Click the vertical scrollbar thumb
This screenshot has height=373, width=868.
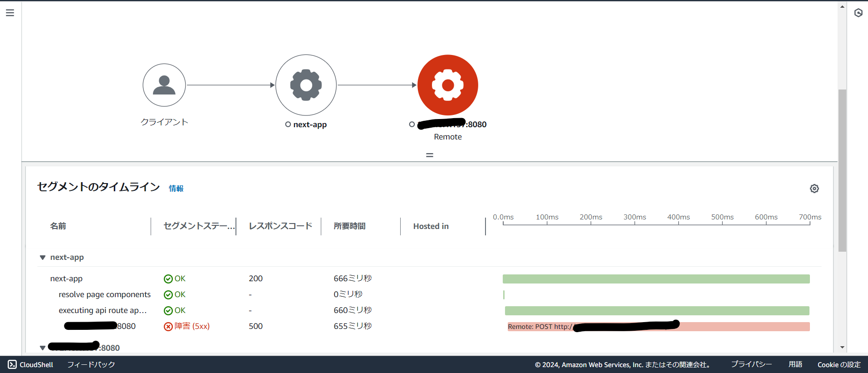pos(842,170)
